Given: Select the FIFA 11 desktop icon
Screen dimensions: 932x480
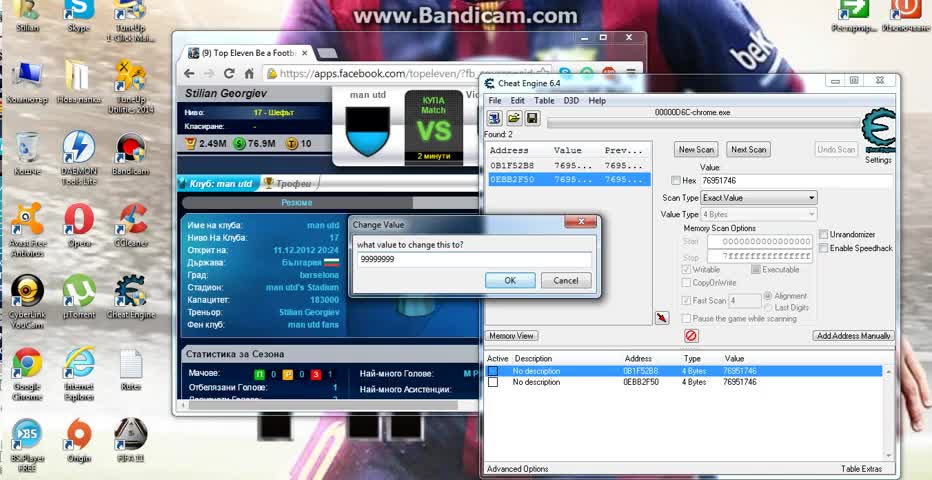Looking at the screenshot, I should (x=131, y=441).
